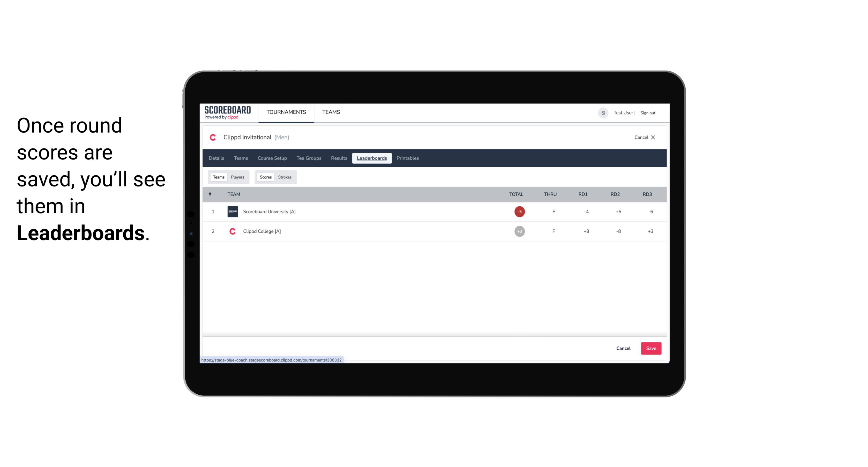Image resolution: width=868 pixels, height=467 pixels.
Task: Click the Cancel text button
Action: click(623, 349)
